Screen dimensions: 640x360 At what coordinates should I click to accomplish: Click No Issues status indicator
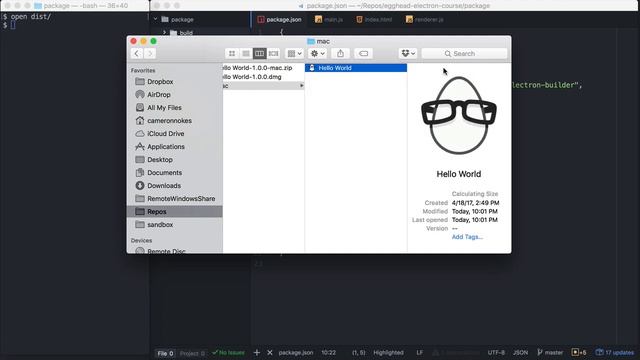229,353
